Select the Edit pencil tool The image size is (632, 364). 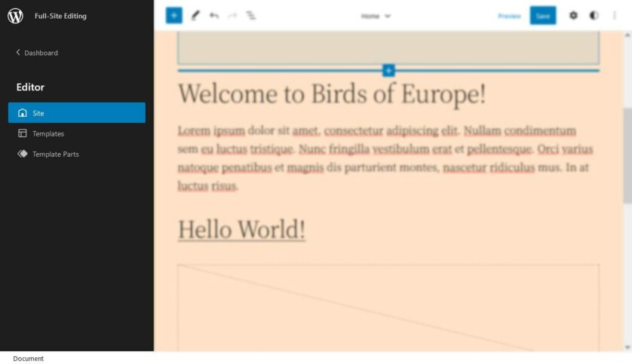195,15
